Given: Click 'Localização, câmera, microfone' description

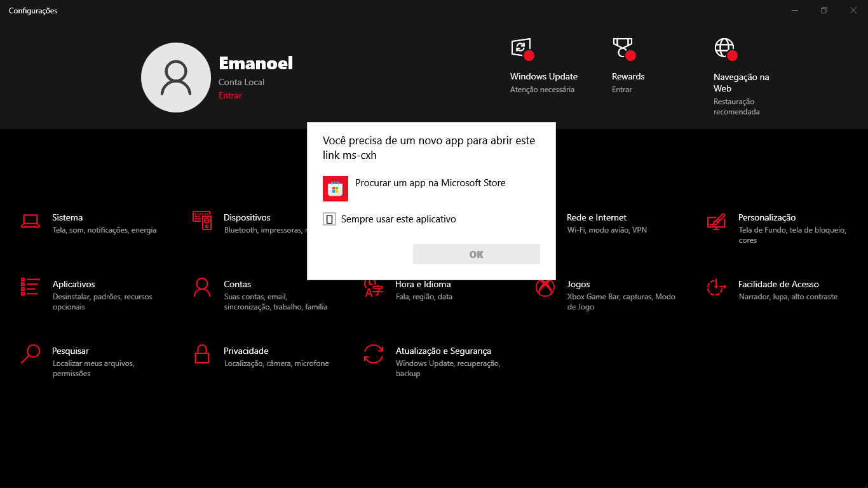Looking at the screenshot, I should [276, 363].
